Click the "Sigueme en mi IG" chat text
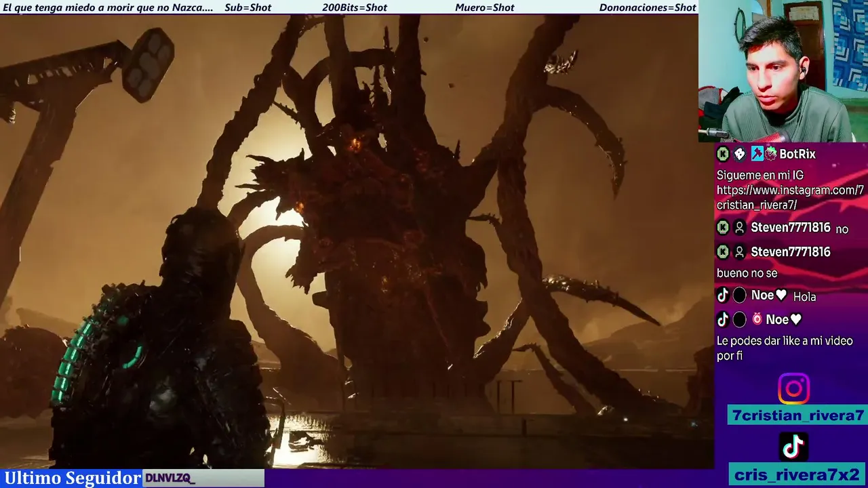868x488 pixels. click(x=760, y=176)
